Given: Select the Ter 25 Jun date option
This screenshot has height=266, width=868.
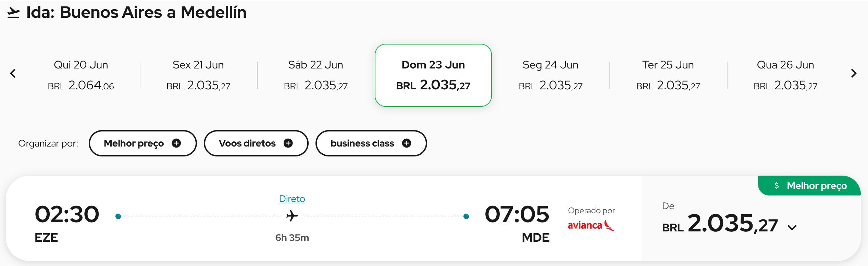Looking at the screenshot, I should (x=668, y=75).
